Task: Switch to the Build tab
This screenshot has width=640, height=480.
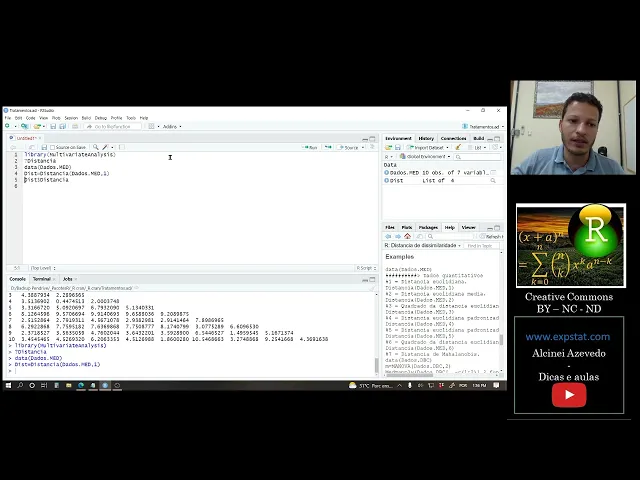Action: tap(478, 138)
